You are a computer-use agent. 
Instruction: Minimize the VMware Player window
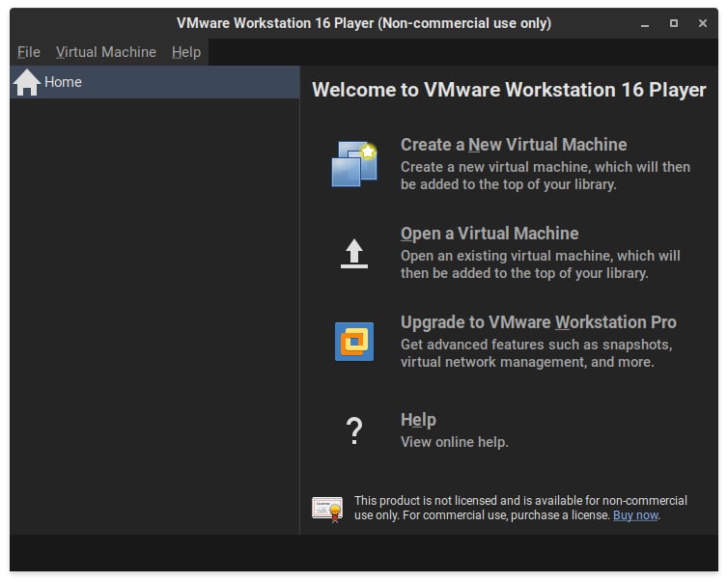pos(645,24)
